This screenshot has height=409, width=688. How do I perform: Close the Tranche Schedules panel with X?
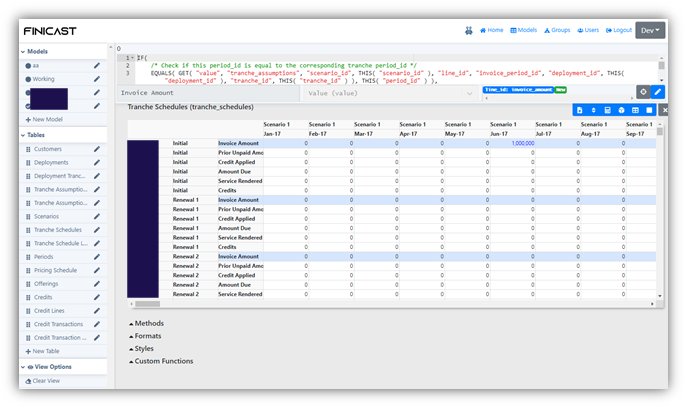tap(665, 110)
